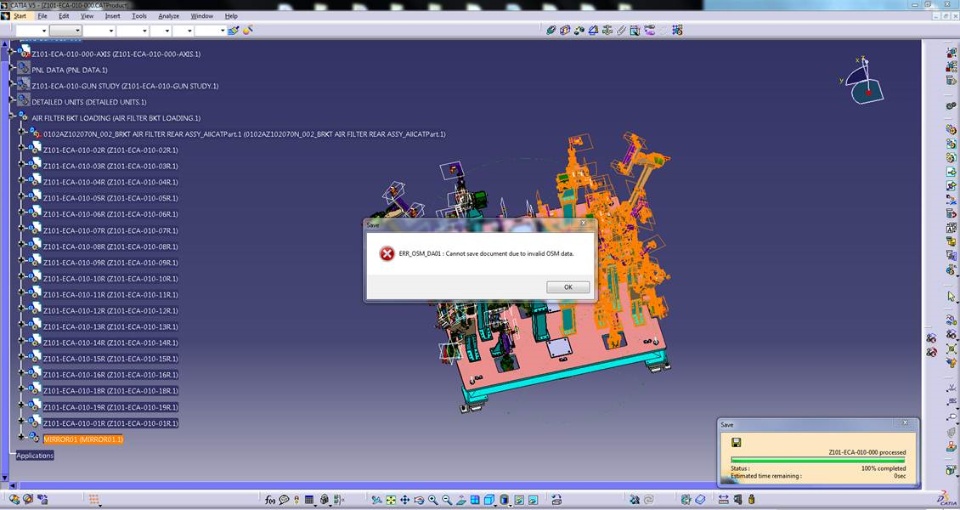
Task: Select the PNL DATA tree item
Action: tap(69, 70)
